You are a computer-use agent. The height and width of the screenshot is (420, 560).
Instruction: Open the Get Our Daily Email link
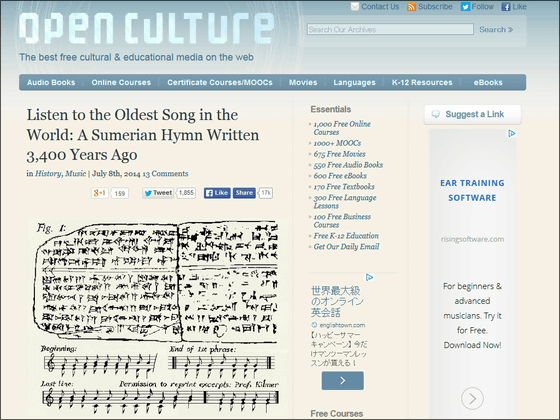[346, 247]
